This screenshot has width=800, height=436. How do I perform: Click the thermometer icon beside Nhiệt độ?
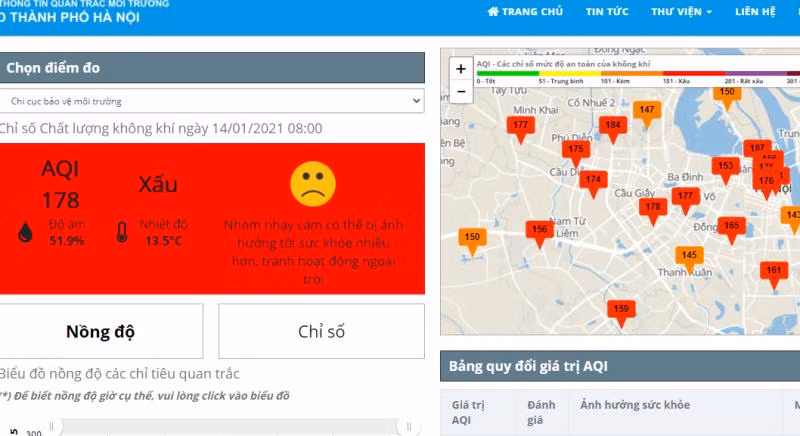click(x=121, y=233)
